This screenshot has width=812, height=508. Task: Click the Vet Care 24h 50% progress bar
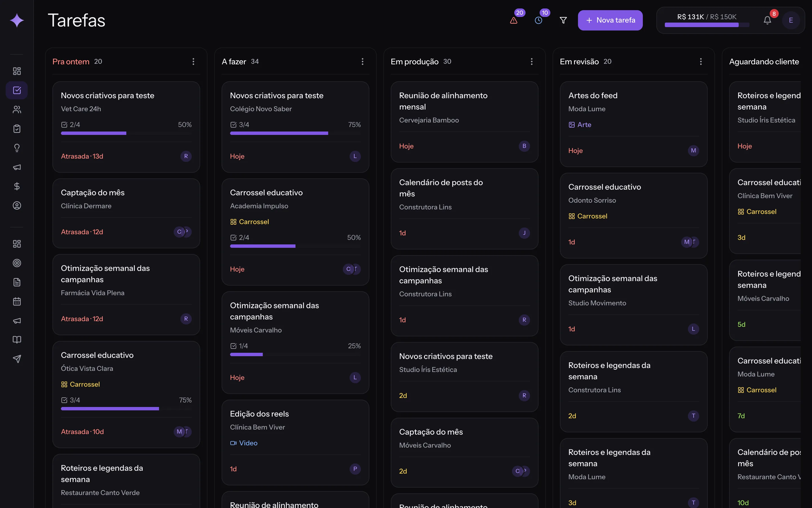(x=126, y=133)
